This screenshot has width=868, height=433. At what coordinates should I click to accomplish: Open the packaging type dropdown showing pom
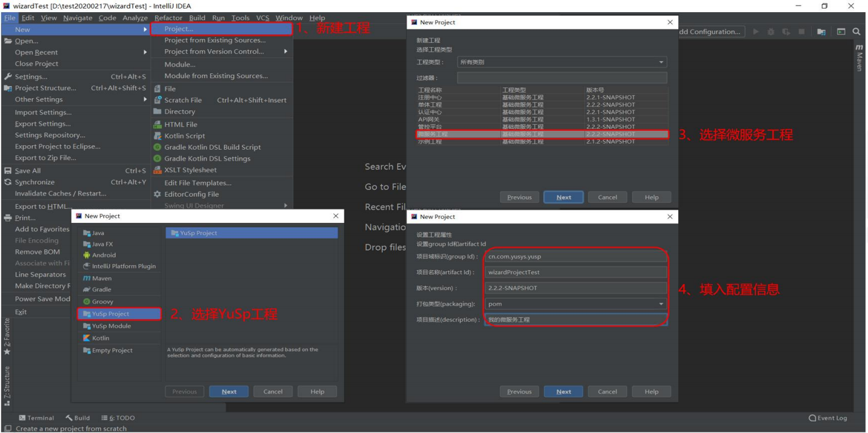575,304
